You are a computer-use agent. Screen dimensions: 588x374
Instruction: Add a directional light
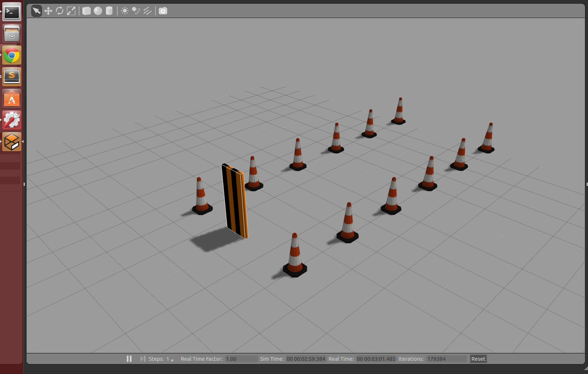(147, 11)
